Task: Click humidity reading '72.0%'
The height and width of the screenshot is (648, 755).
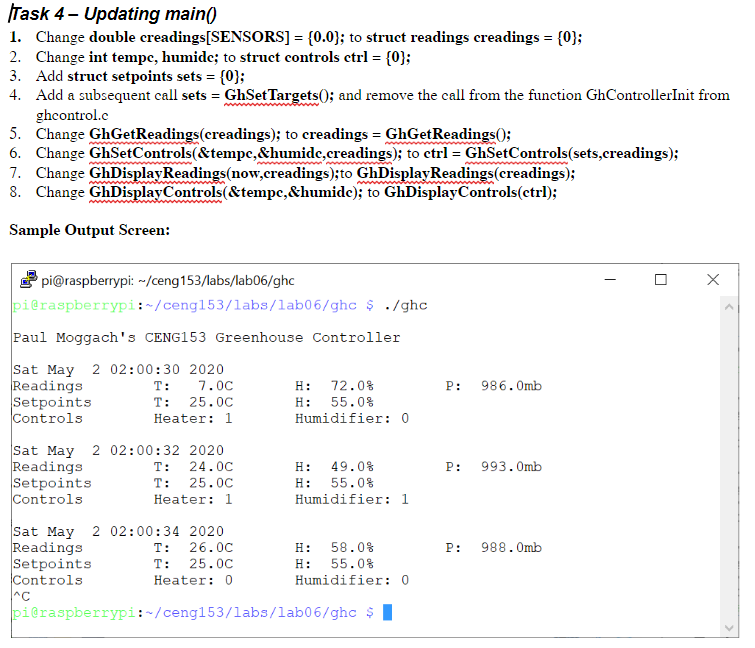Action: (x=352, y=386)
